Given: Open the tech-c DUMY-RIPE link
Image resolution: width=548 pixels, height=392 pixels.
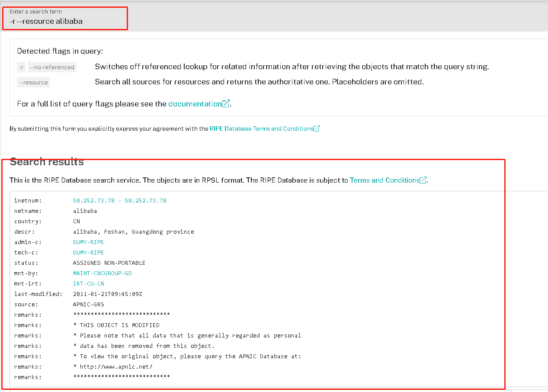Looking at the screenshot, I should pos(88,253).
